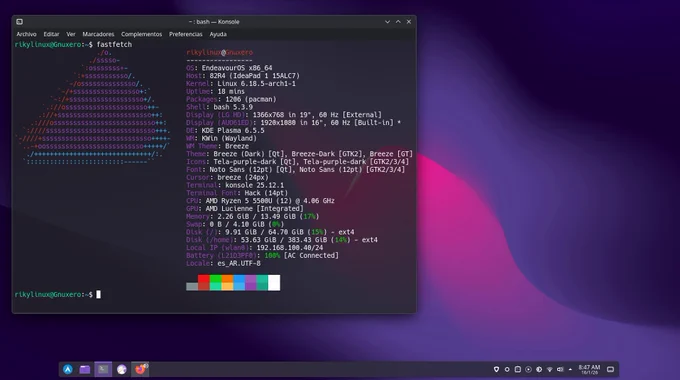
Task: Open the Ayuda menu
Action: pos(218,34)
